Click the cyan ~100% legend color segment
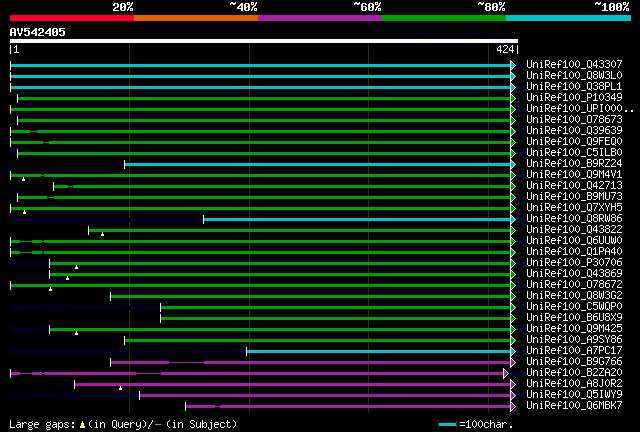Viewport: 640px width, 432px height. (x=569, y=18)
